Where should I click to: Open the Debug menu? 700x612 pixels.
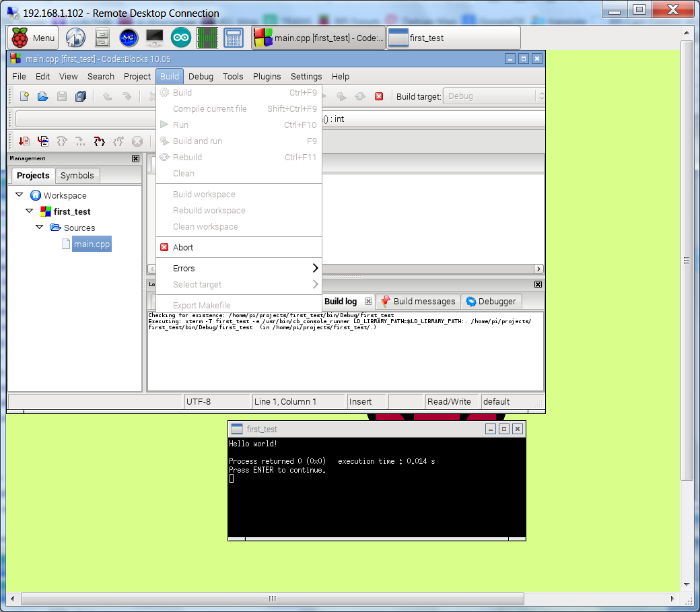tap(201, 76)
